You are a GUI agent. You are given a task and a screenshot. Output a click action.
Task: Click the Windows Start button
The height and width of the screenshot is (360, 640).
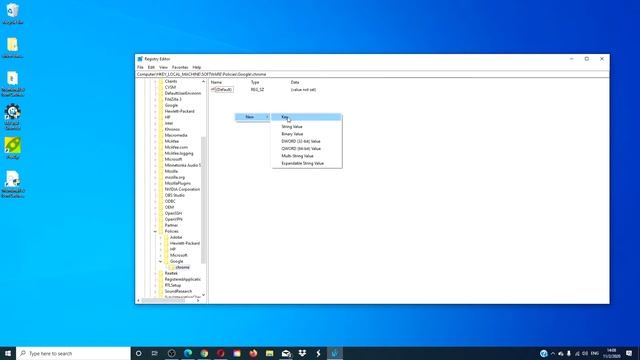(x=8, y=353)
